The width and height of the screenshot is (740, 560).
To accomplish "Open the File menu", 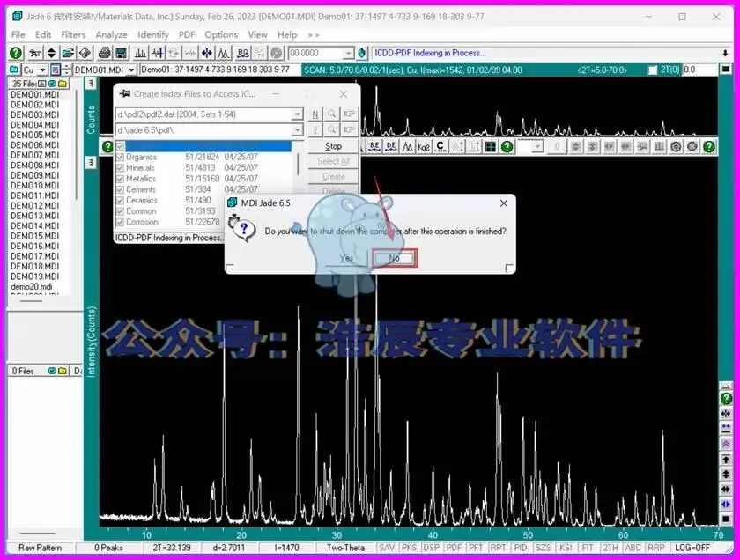I will click(x=18, y=34).
